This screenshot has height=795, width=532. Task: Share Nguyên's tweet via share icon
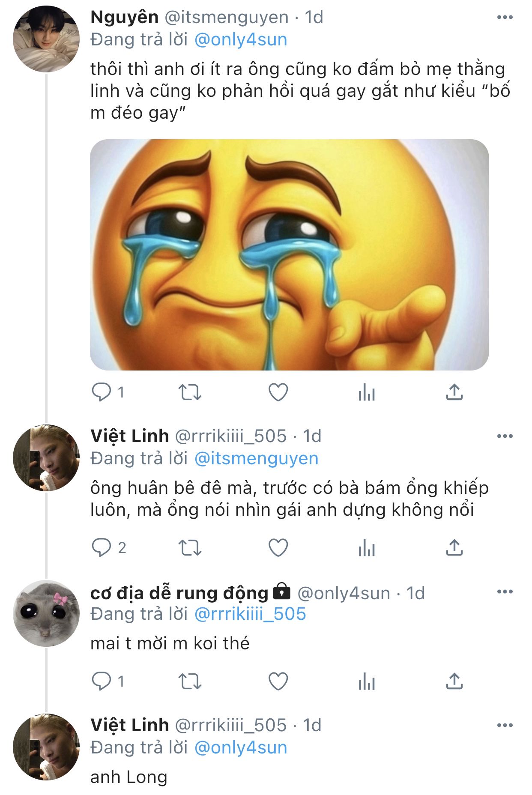click(x=454, y=392)
